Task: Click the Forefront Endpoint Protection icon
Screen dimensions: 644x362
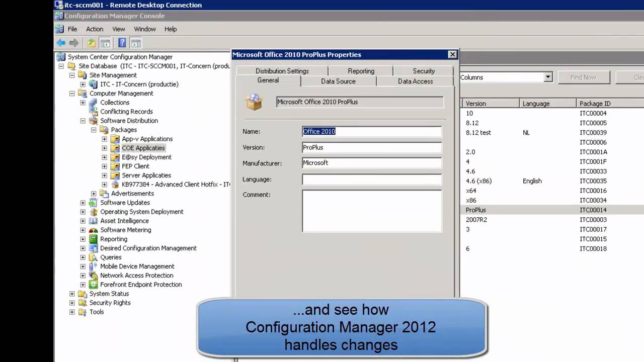Action: [93, 285]
